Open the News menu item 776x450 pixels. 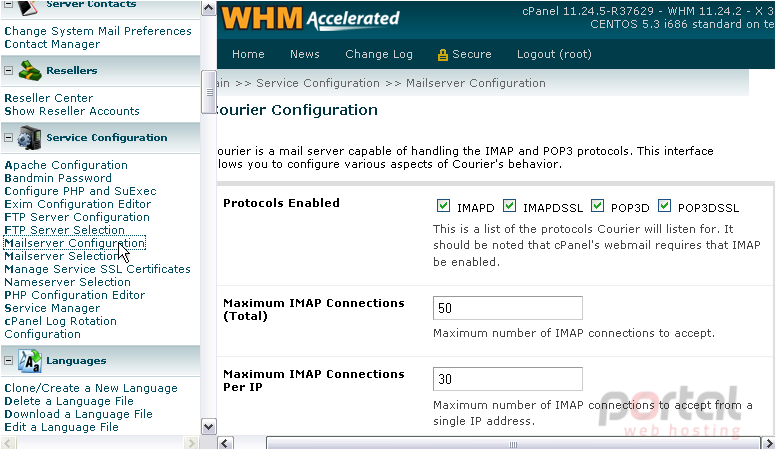pyautogui.click(x=304, y=54)
